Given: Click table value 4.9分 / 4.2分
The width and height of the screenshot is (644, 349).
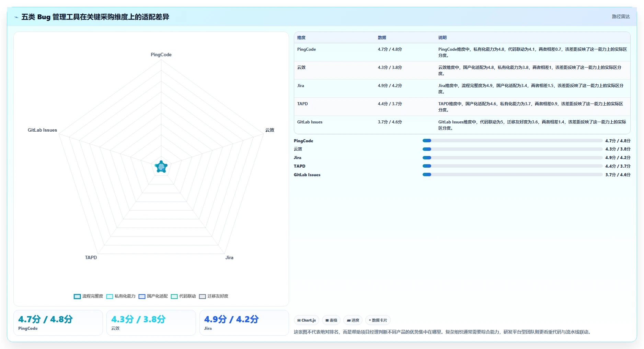Looking at the screenshot, I should [390, 86].
